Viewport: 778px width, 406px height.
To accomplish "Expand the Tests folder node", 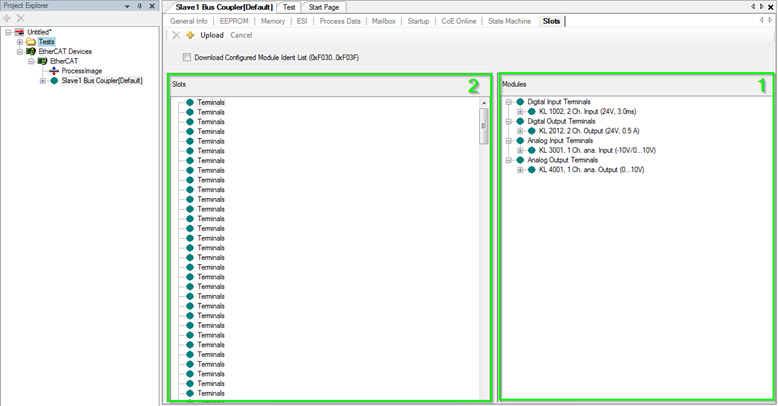I will 19,42.
